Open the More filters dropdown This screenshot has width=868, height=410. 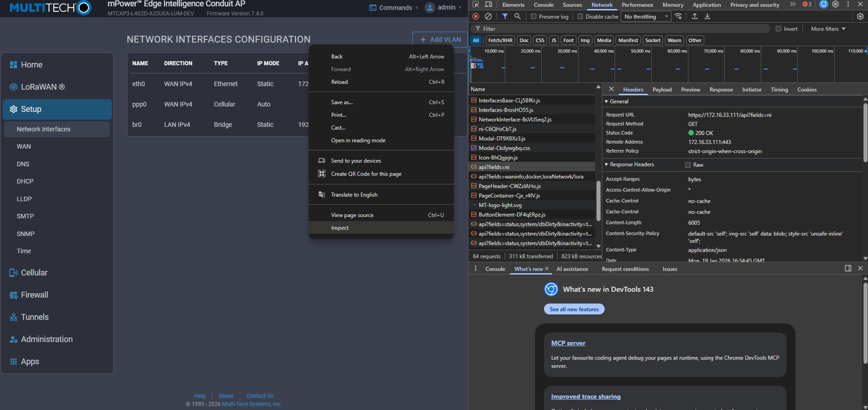click(827, 29)
